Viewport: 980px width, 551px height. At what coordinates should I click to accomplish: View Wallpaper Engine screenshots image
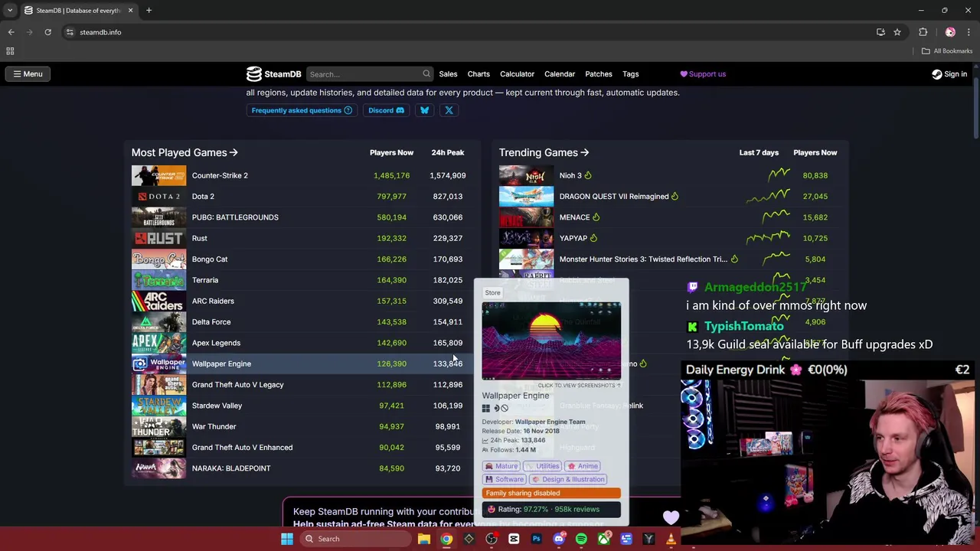click(x=551, y=341)
